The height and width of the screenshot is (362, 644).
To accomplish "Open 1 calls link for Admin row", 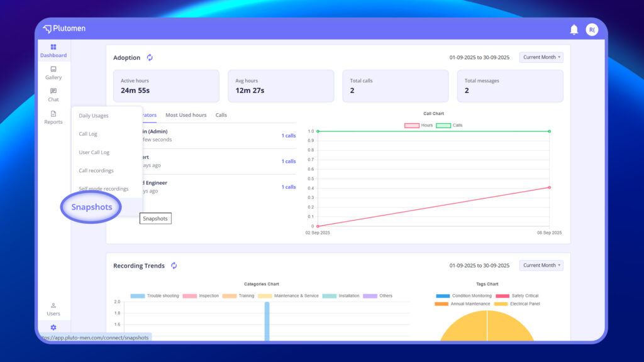I will click(288, 136).
